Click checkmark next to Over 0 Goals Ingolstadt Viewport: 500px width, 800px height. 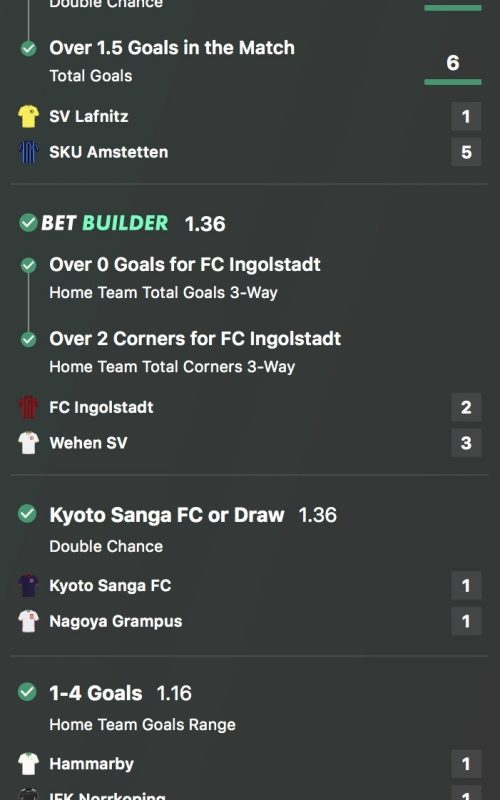coord(29,265)
